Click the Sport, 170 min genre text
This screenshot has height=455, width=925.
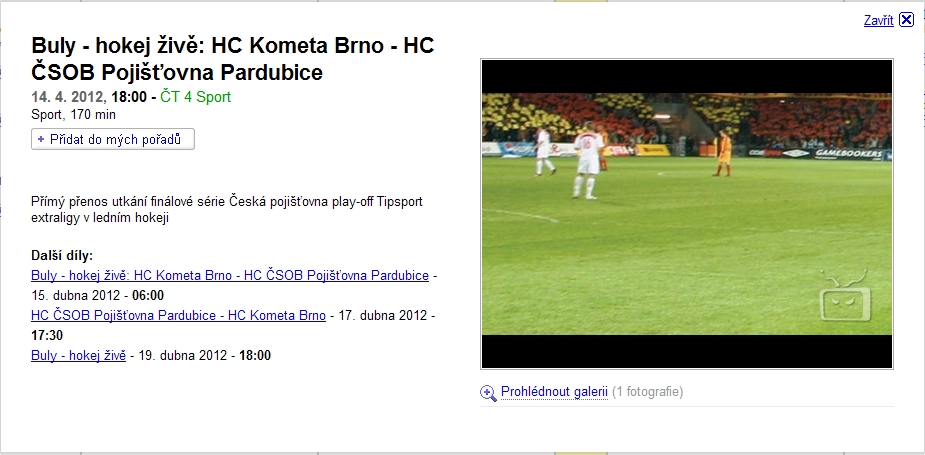(x=74, y=114)
